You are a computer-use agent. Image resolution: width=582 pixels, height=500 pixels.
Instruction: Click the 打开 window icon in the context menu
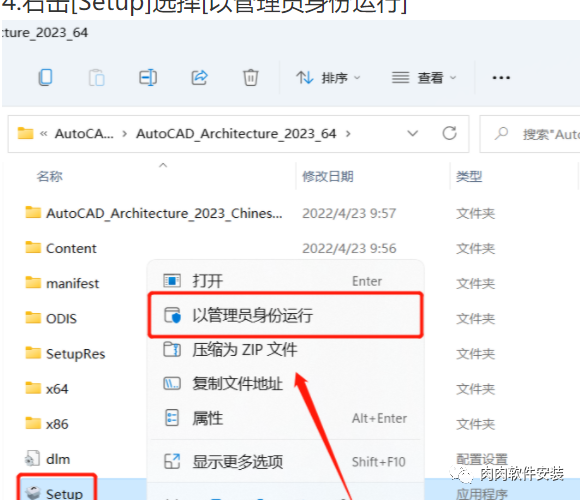172,281
